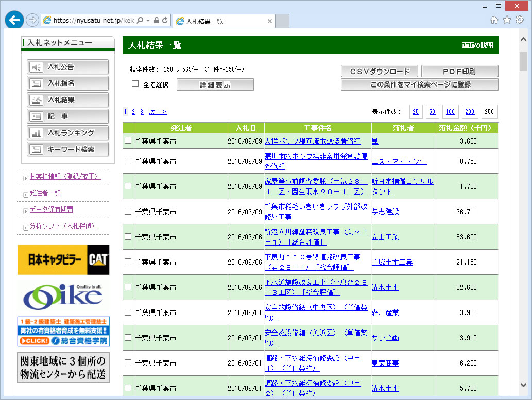
Task: Click the bar chart icon beside 入札ランキング
Action: click(36, 133)
